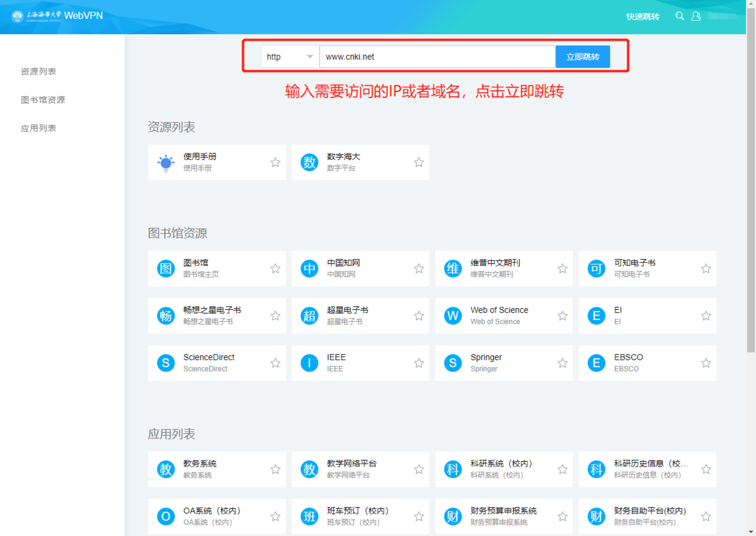Click the URL input field with www.cnki.net
756x536 pixels.
click(437, 57)
